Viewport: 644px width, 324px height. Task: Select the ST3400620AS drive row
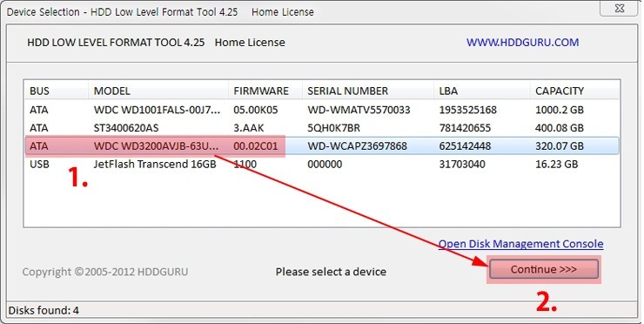tap(322, 128)
